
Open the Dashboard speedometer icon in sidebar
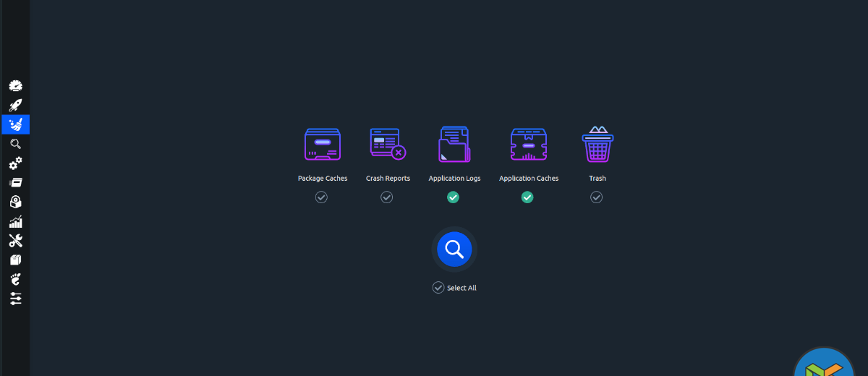15,85
